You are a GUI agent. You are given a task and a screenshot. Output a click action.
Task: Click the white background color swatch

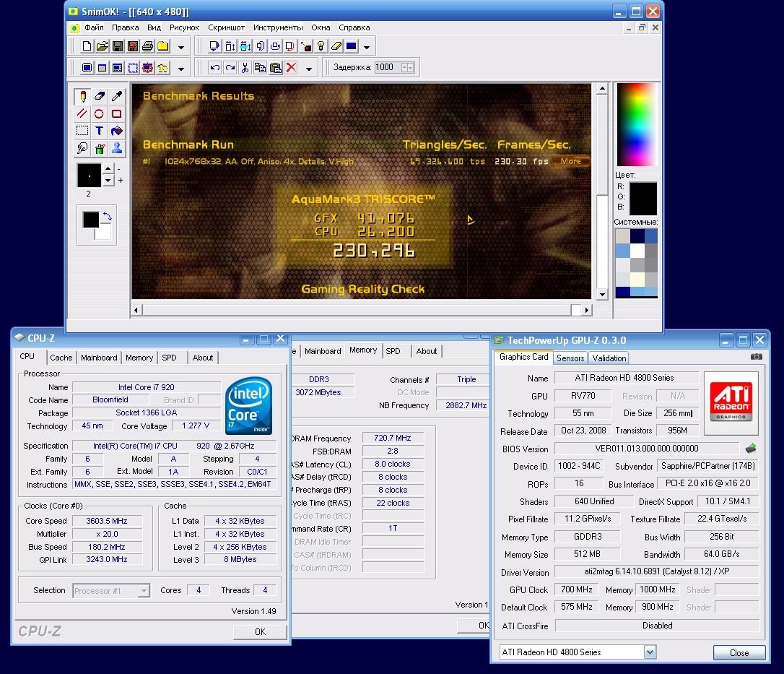103,233
